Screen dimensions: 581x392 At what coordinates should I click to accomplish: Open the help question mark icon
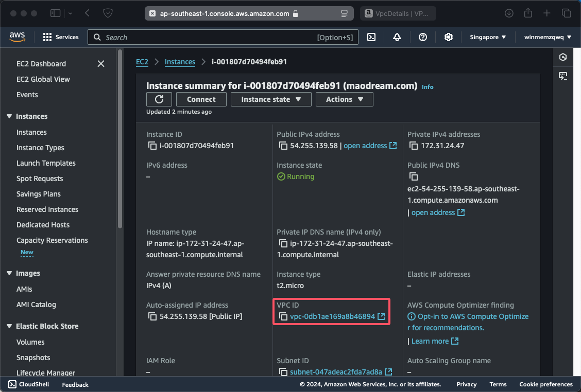(423, 37)
